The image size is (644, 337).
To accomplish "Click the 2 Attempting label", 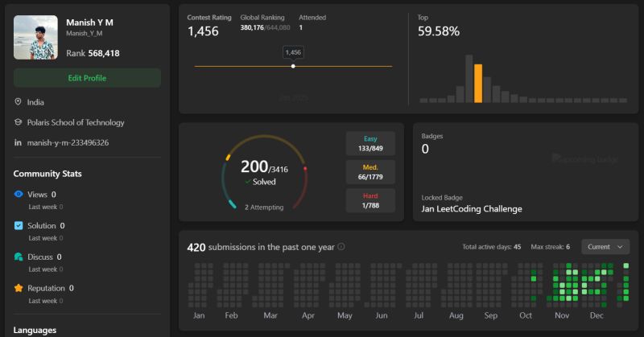I will tap(264, 208).
